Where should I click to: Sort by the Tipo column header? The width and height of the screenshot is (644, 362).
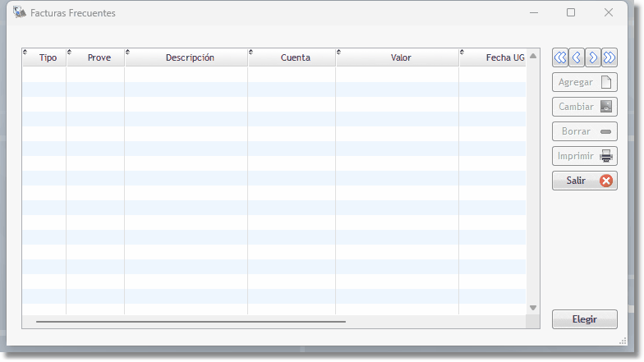click(48, 57)
